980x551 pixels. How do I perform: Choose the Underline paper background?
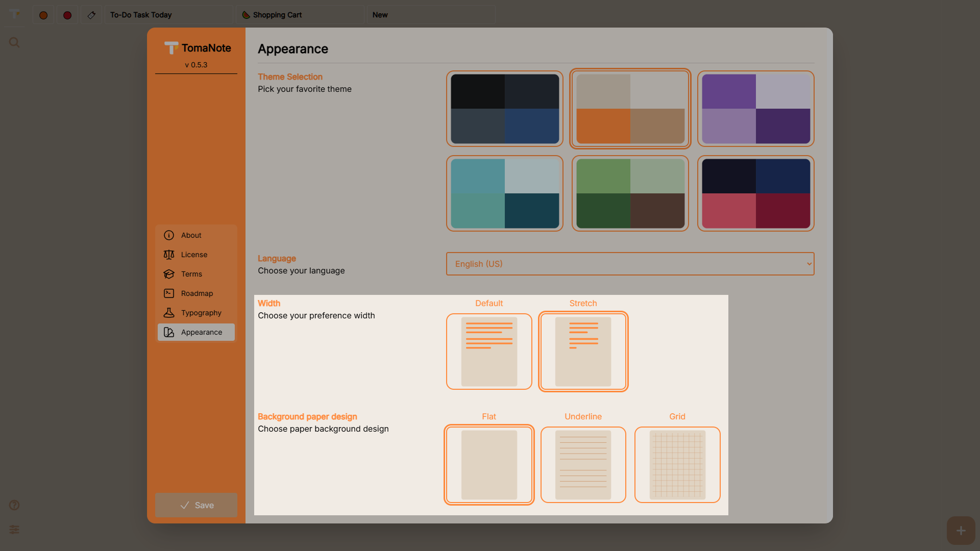tap(583, 465)
